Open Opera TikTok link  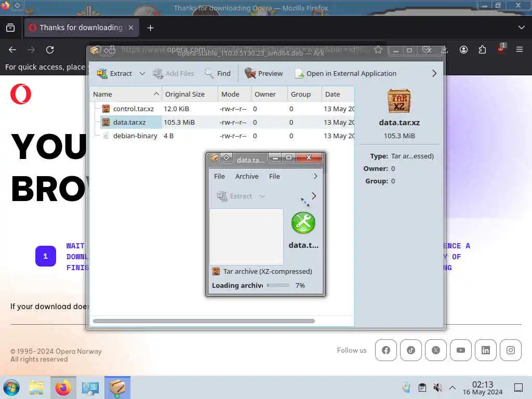pyautogui.click(x=411, y=350)
